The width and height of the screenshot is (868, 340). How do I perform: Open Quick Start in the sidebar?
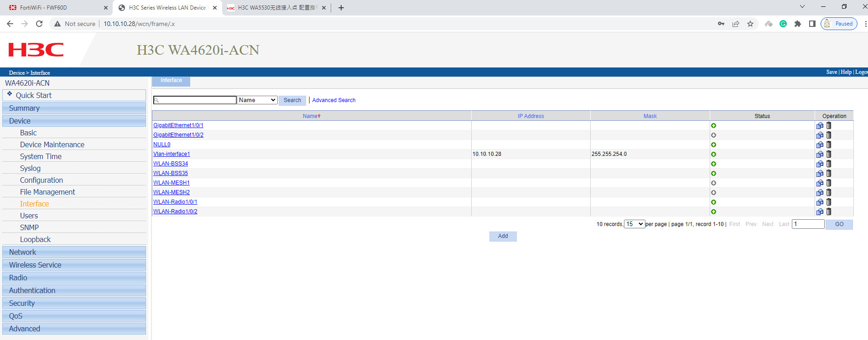coord(74,95)
